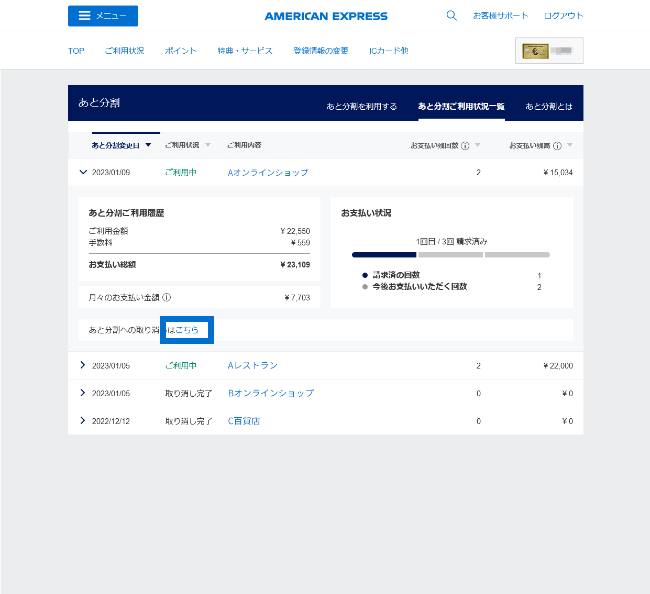Sort by あと分割設定日 column

(x=122, y=145)
